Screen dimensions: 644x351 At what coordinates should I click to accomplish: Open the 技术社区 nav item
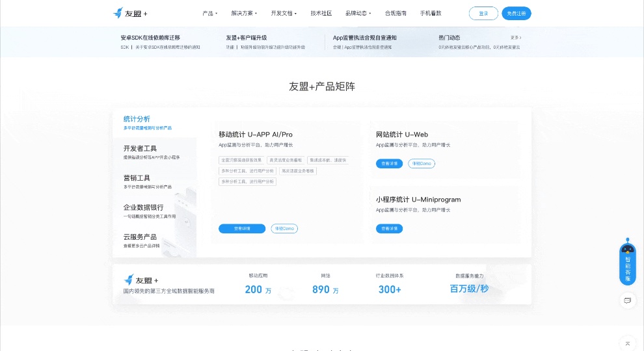[x=321, y=13]
